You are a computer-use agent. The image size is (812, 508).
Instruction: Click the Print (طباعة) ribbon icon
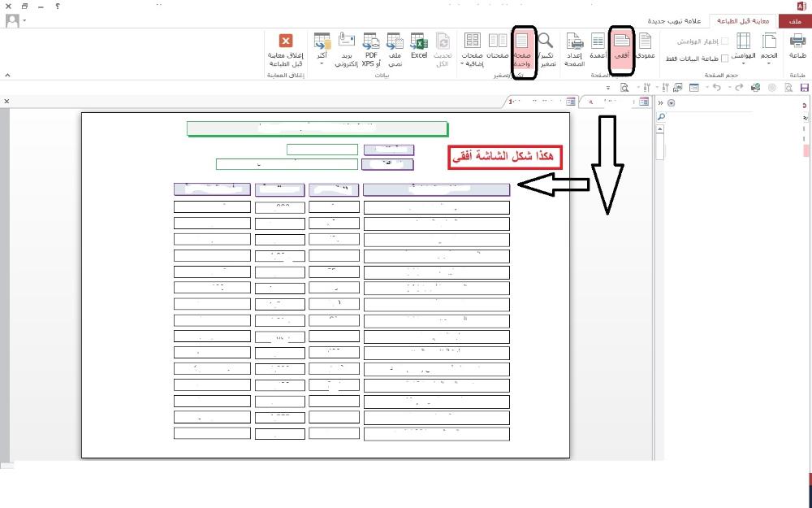pos(797,47)
